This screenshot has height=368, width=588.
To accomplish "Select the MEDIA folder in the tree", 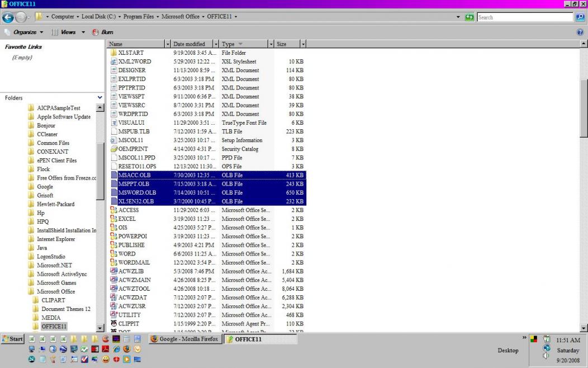I will click(x=51, y=318).
